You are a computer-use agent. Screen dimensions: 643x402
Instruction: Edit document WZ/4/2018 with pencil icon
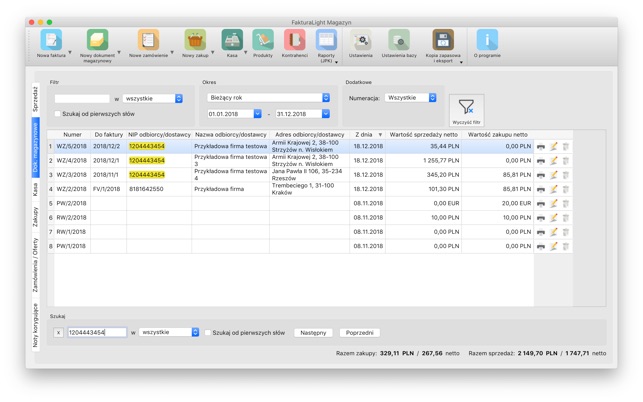(553, 160)
